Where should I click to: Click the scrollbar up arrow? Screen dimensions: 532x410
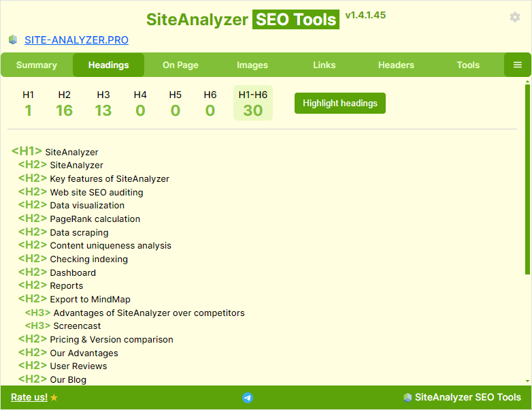coord(527,82)
